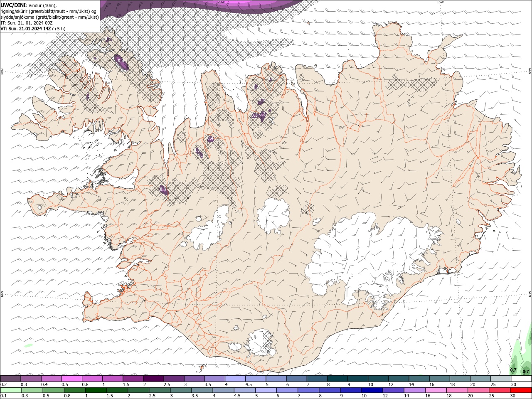
Task: Click the 'slydda/snjókoma' legend description line
Action: (49, 17)
